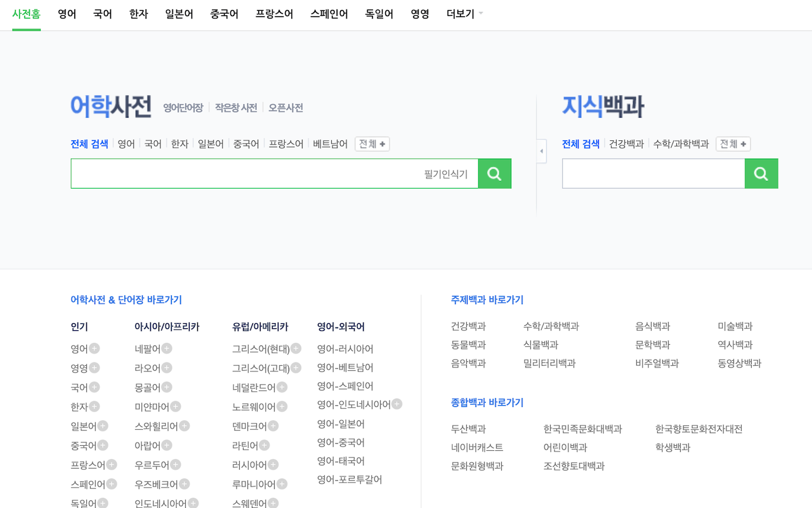The width and height of the screenshot is (812, 508).
Task: Open 영어-태국어 dictionary link
Action: [x=341, y=460]
